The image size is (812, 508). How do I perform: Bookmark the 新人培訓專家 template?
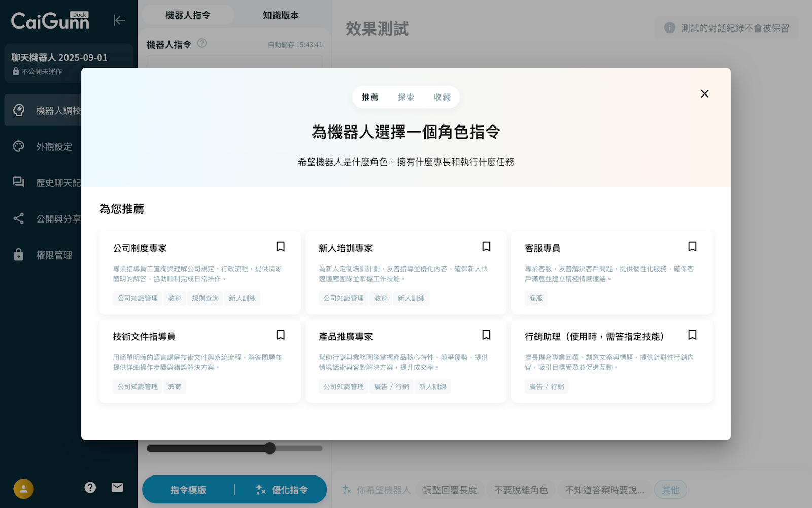coord(486,247)
